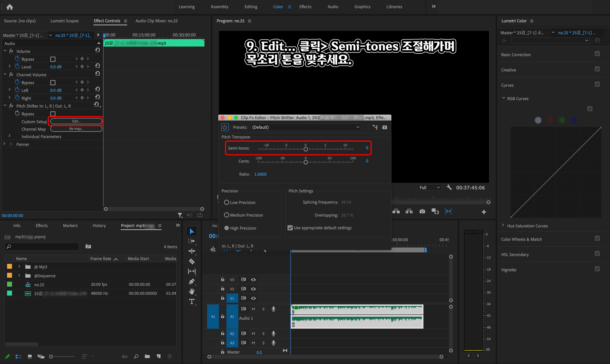The image size is (610, 364).
Task: Select the Pen tool in toolbar
Action: click(192, 281)
